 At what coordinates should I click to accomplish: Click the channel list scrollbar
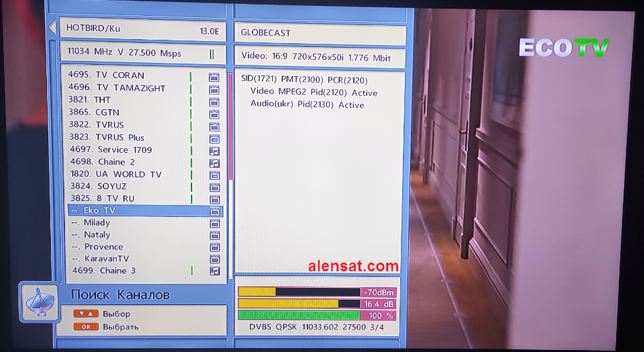tap(230, 126)
